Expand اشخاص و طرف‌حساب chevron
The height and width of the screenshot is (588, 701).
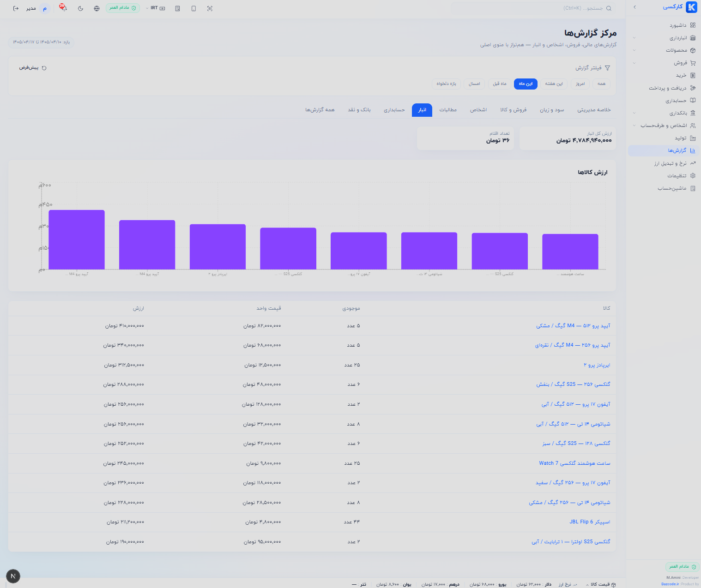(634, 126)
